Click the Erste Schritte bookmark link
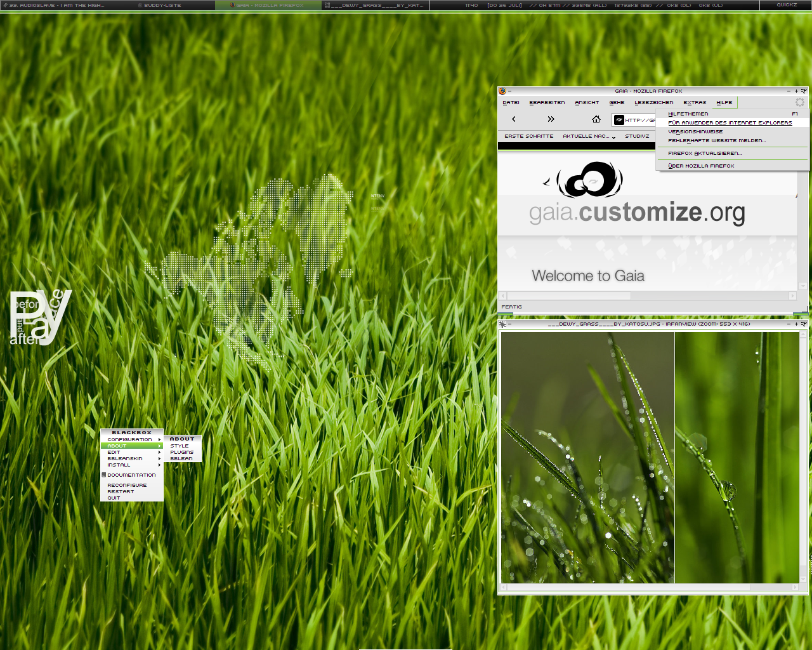Image resolution: width=812 pixels, height=650 pixels. 528,136
